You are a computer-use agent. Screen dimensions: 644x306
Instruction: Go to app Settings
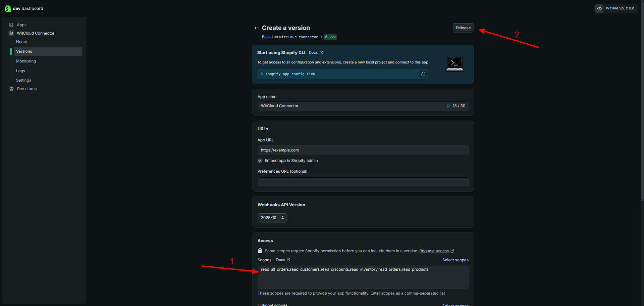(x=23, y=80)
